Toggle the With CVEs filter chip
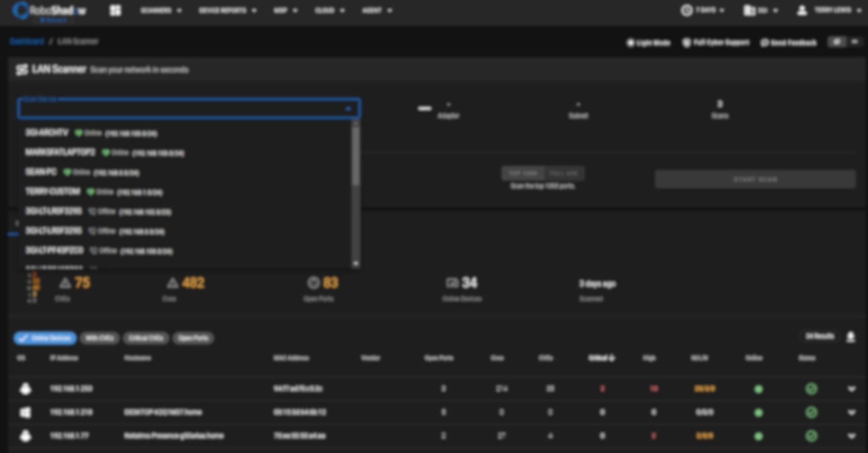The image size is (868, 453). pos(99,338)
